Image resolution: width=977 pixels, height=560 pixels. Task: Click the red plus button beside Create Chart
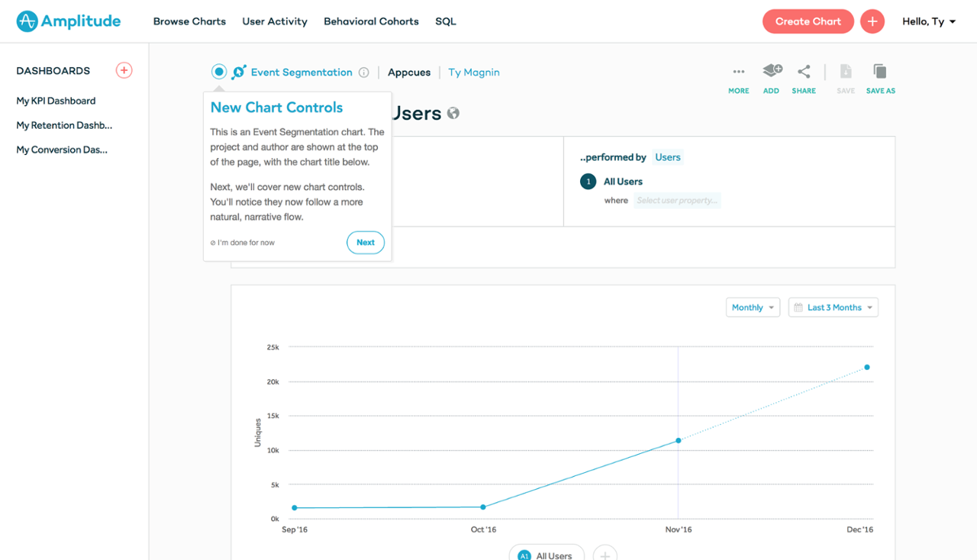click(872, 21)
